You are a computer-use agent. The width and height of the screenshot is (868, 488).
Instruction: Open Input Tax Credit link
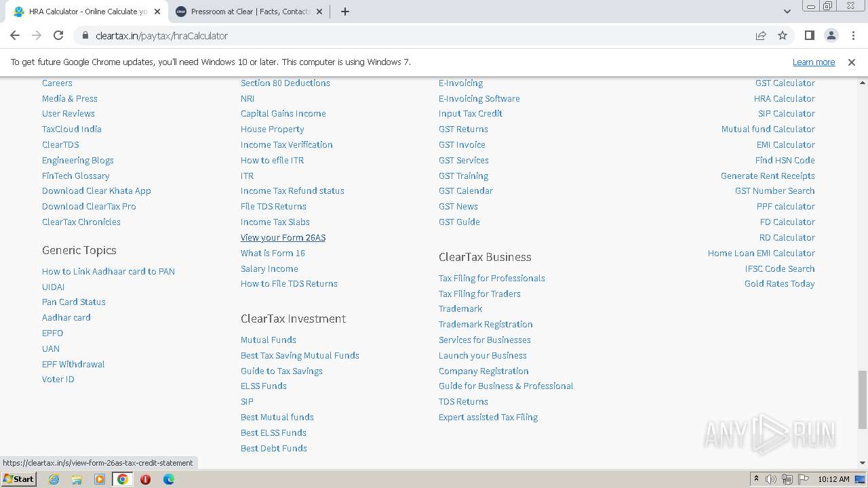471,113
